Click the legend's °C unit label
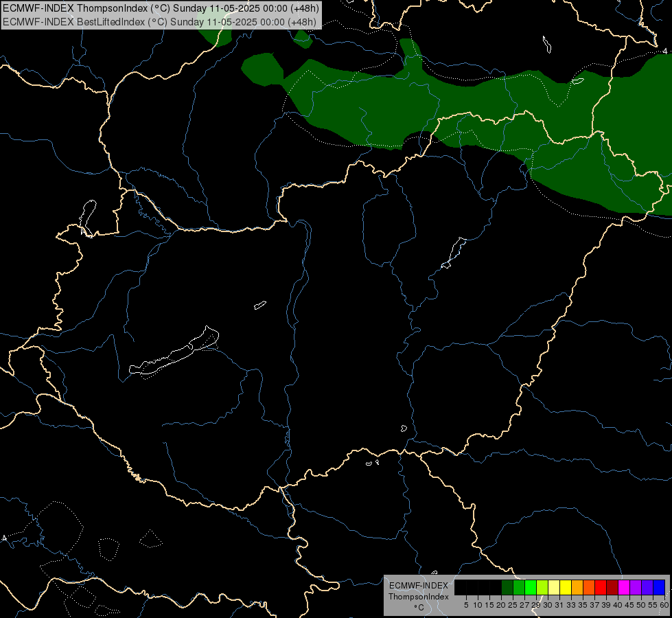 pyautogui.click(x=419, y=608)
